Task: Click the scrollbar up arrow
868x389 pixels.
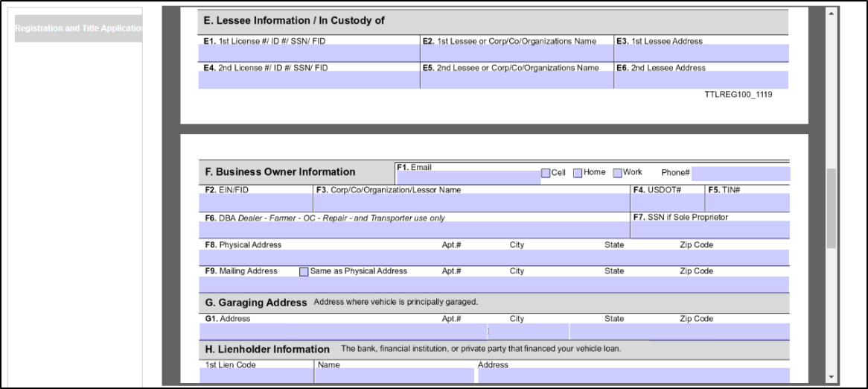Action: pos(832,13)
